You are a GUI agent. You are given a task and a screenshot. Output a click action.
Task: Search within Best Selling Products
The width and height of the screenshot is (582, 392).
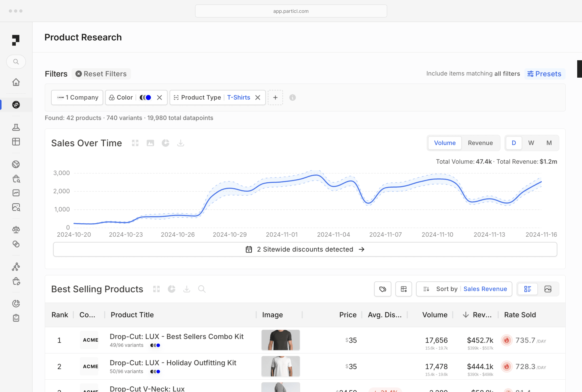point(202,289)
